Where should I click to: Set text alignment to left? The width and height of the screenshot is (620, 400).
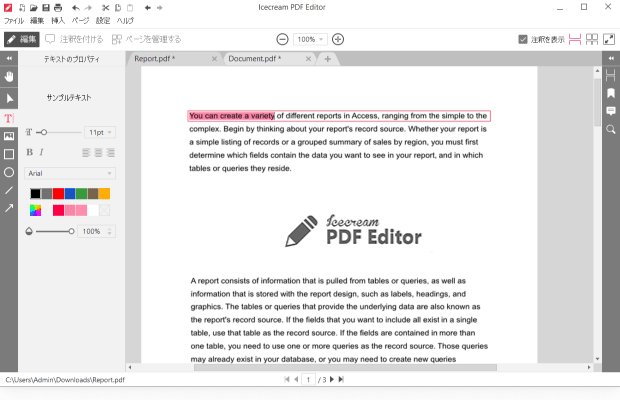point(86,153)
